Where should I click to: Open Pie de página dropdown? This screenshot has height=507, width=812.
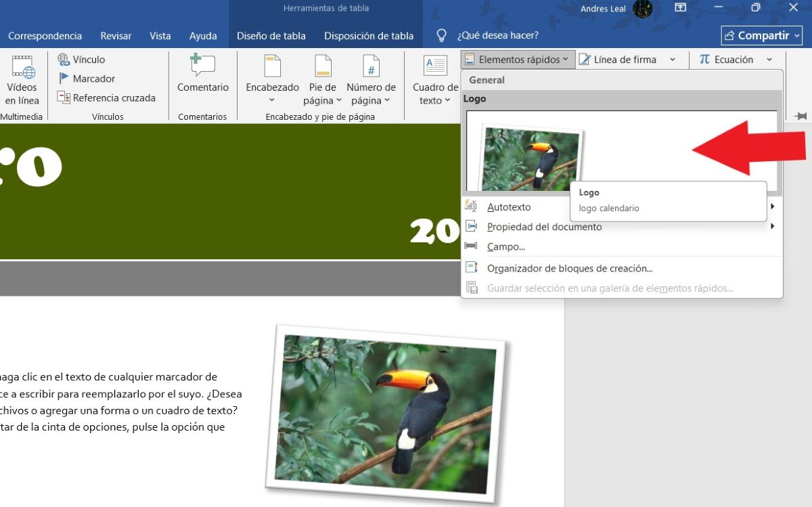[323, 80]
